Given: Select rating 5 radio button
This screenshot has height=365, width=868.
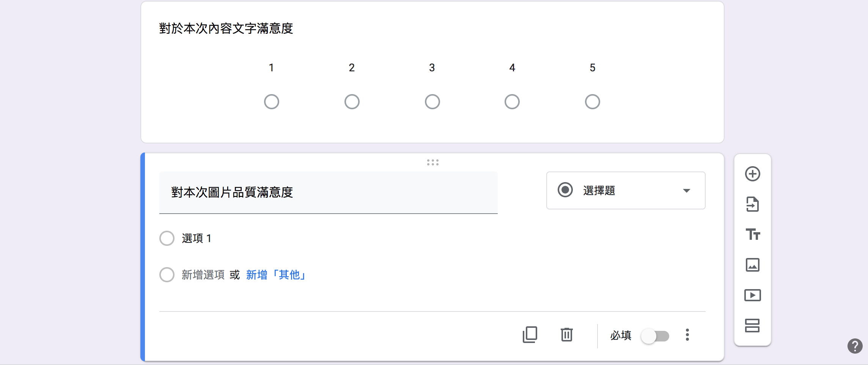Looking at the screenshot, I should pyautogui.click(x=592, y=102).
